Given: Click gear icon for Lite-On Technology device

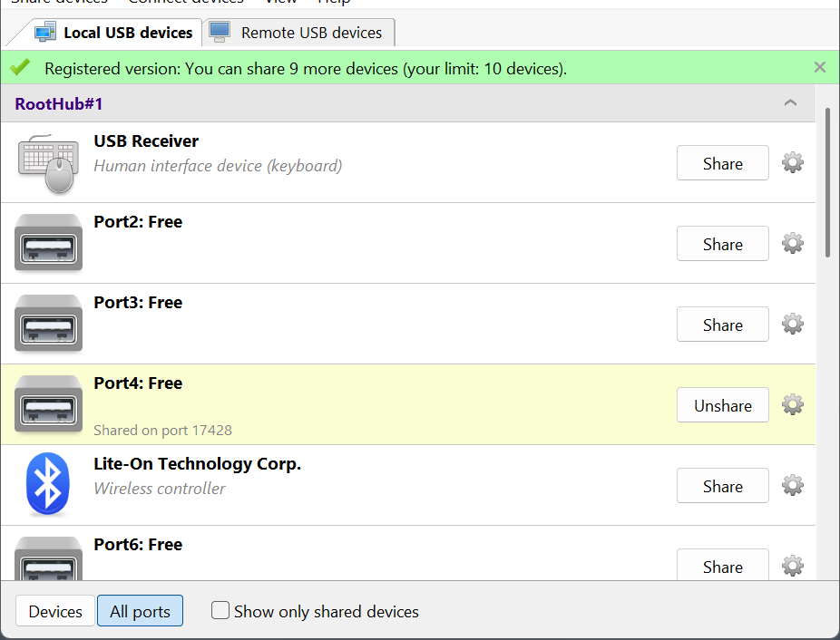Looking at the screenshot, I should [x=793, y=486].
